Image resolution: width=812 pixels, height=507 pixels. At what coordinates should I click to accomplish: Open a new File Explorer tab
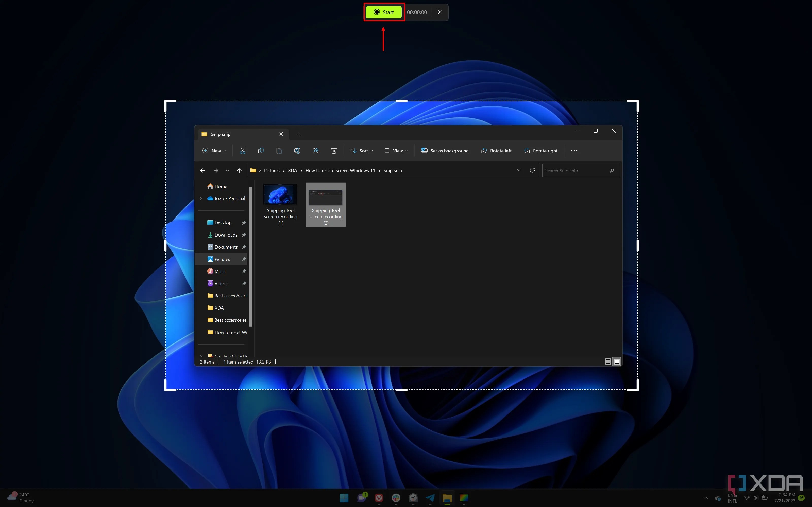pyautogui.click(x=299, y=134)
